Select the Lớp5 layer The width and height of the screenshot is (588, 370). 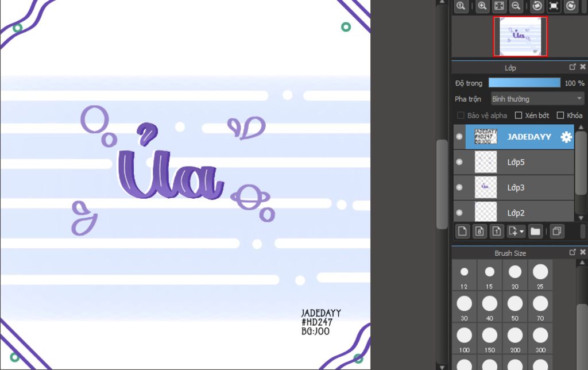click(519, 162)
